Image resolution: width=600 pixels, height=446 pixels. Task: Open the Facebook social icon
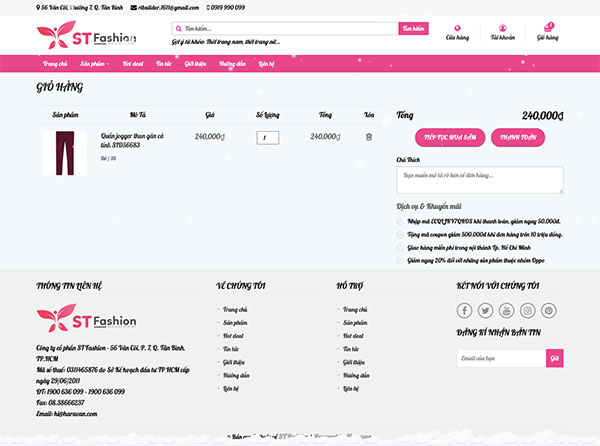click(x=464, y=310)
